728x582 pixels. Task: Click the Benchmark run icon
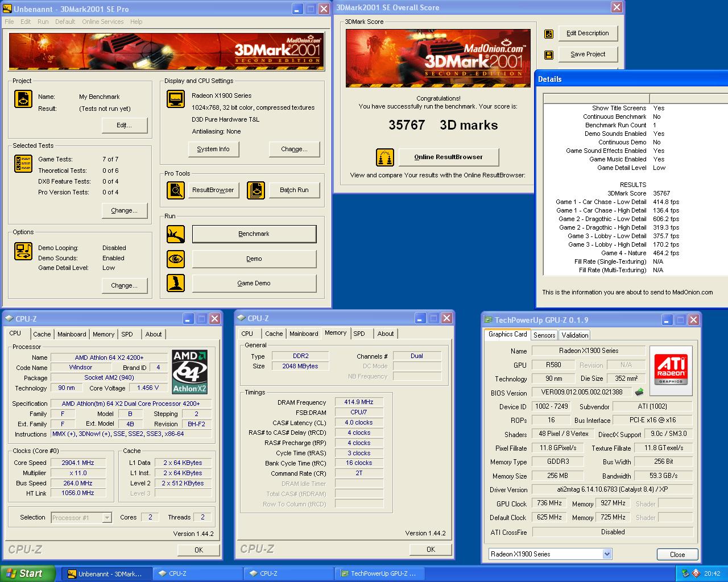pyautogui.click(x=176, y=234)
